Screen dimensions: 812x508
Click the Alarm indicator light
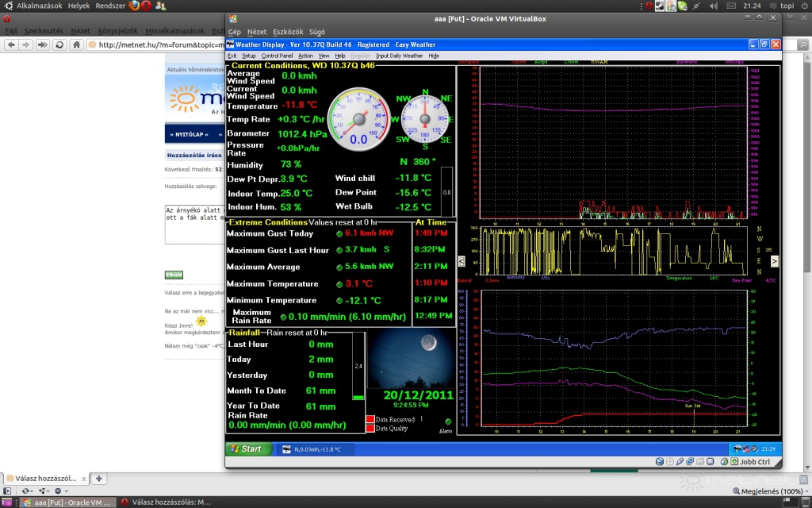(447, 422)
